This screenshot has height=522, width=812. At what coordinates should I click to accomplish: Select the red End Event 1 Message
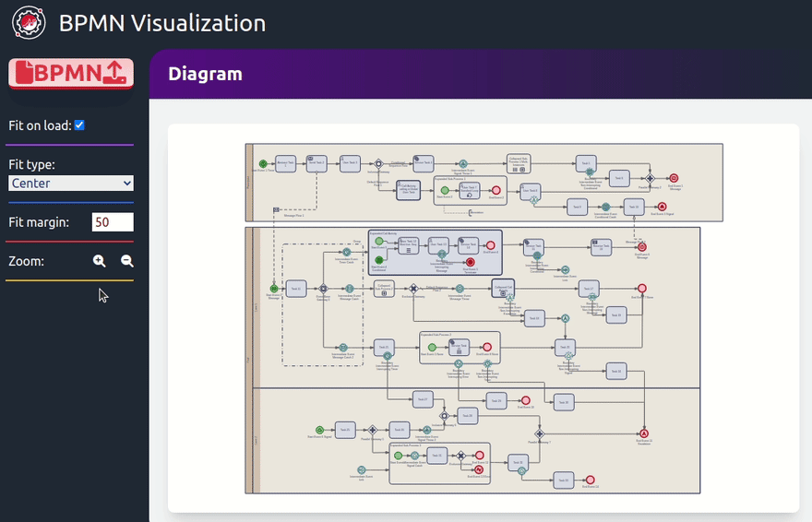point(674,178)
